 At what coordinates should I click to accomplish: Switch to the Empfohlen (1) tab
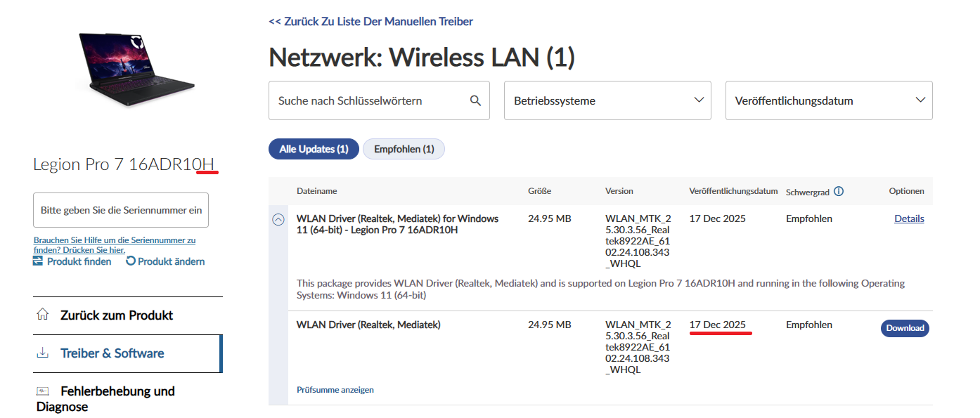coord(404,149)
